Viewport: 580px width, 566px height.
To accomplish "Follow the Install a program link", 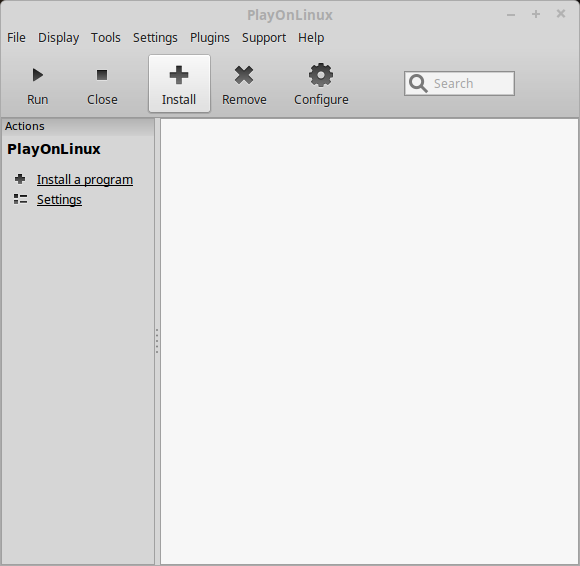I will point(85,180).
